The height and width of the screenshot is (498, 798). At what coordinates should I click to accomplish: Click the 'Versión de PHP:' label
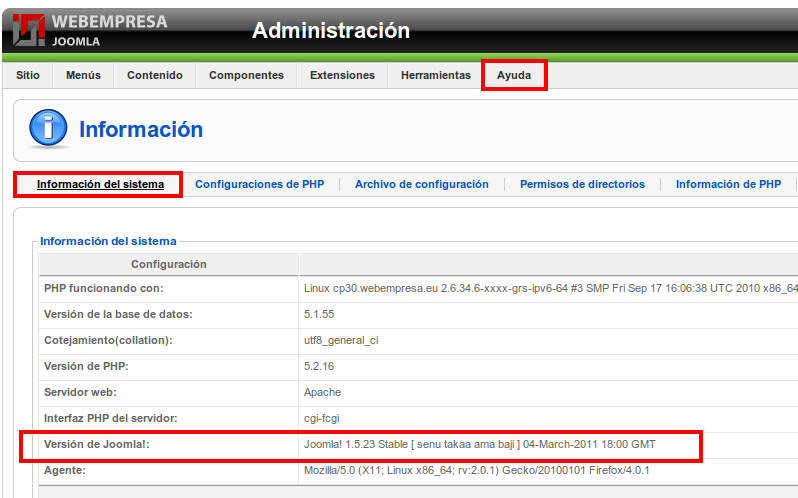pos(86,366)
